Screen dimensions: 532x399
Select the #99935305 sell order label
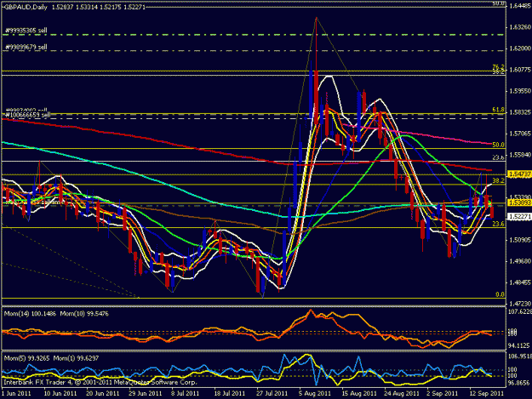[26, 31]
